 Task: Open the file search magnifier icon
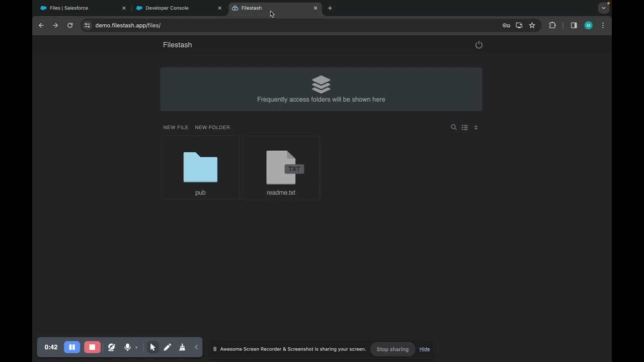453,127
